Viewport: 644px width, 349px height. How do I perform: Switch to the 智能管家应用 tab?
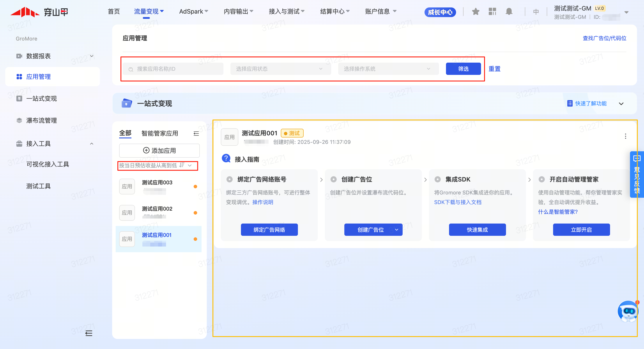point(159,133)
